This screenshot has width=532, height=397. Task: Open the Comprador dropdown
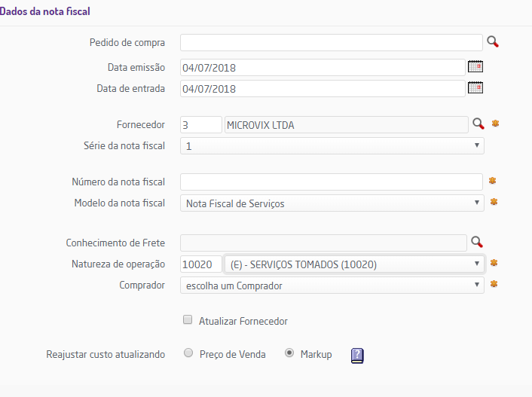tap(332, 285)
